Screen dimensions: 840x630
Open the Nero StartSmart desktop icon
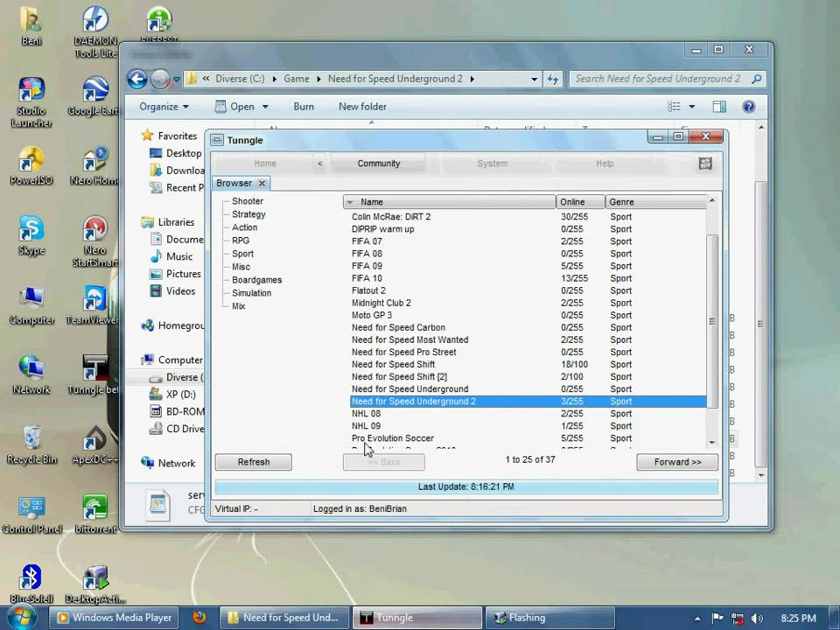pyautogui.click(x=94, y=241)
